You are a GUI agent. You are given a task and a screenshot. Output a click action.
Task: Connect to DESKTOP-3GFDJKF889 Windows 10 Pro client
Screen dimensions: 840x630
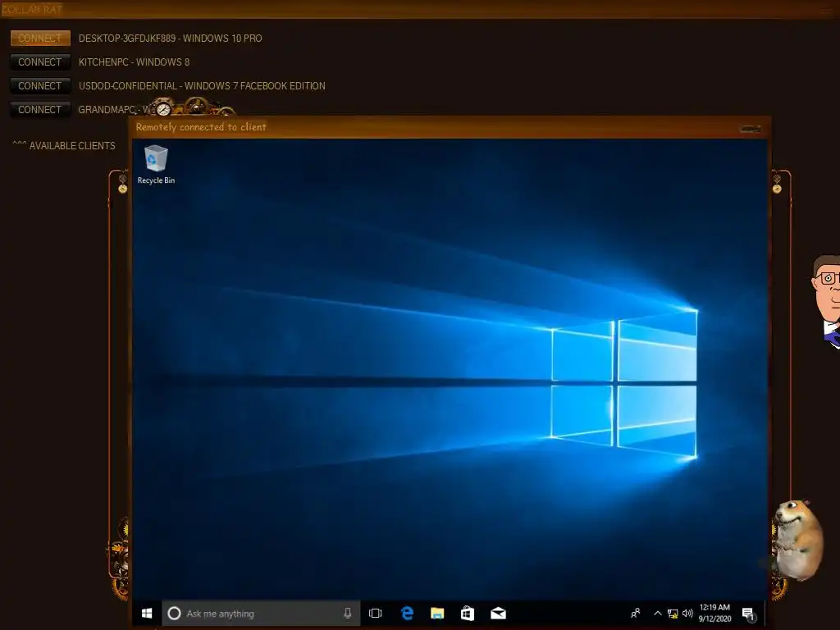point(40,38)
